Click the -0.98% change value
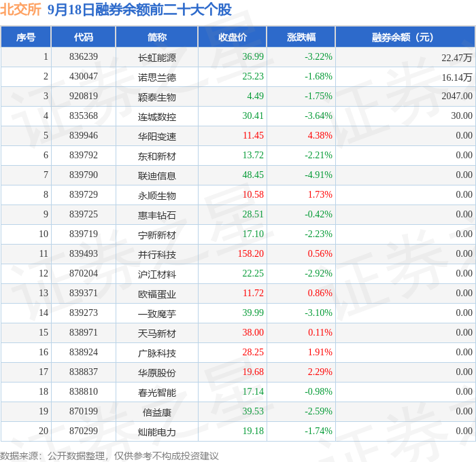Screen dimensions: 476x462 click(318, 392)
